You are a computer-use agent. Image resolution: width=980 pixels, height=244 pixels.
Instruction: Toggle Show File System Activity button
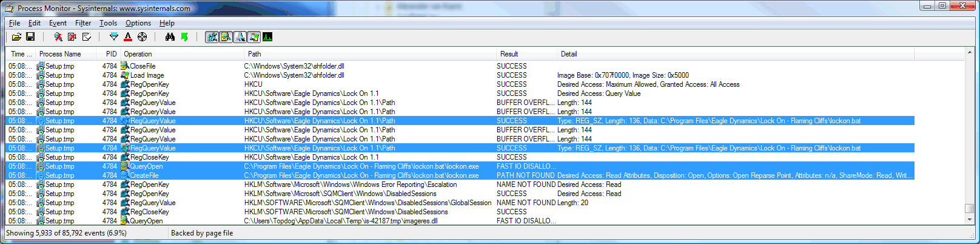click(226, 37)
